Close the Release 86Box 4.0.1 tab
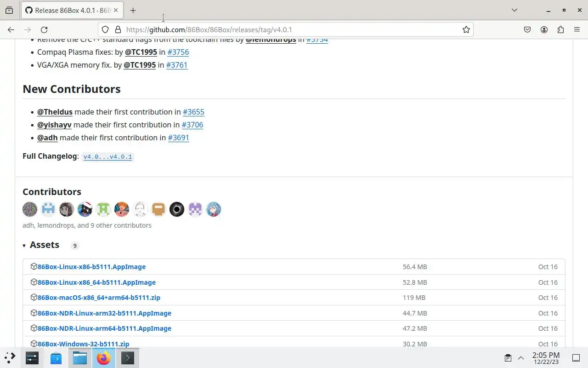The image size is (588, 368). (116, 10)
